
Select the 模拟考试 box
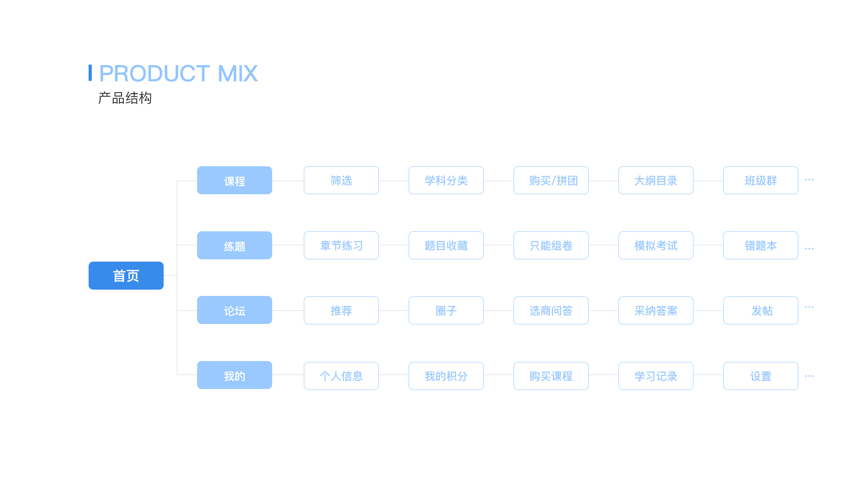coord(656,245)
